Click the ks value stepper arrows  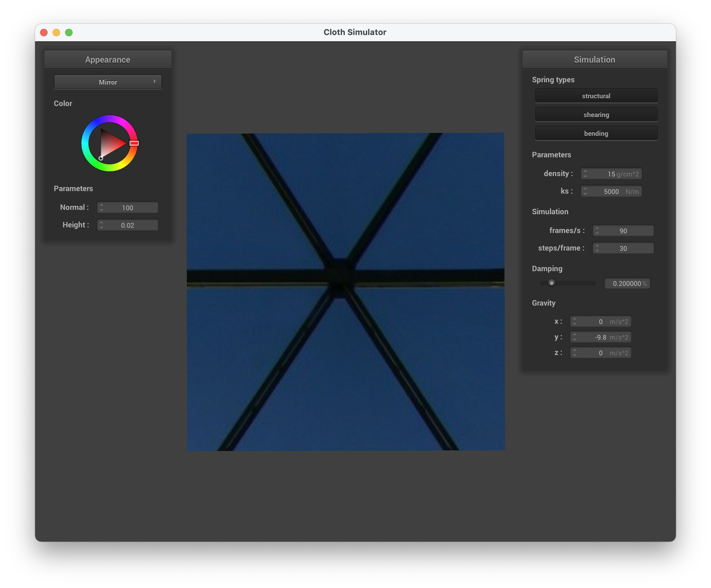pos(585,191)
